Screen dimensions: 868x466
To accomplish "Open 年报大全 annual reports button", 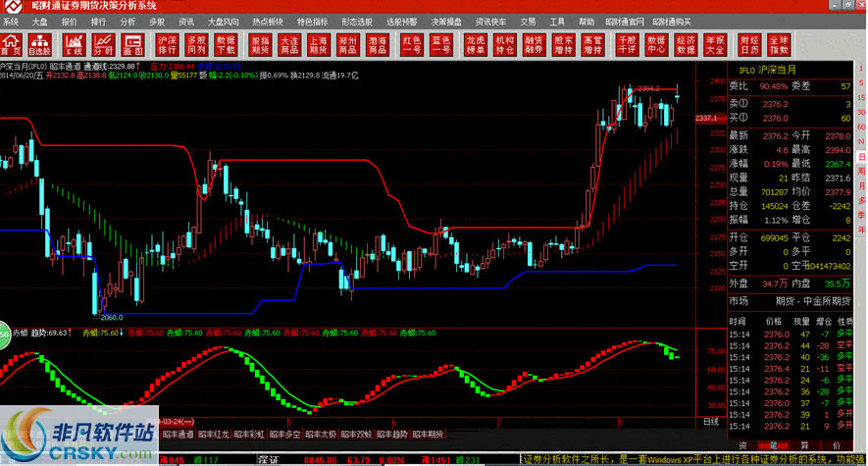I will 715,45.
